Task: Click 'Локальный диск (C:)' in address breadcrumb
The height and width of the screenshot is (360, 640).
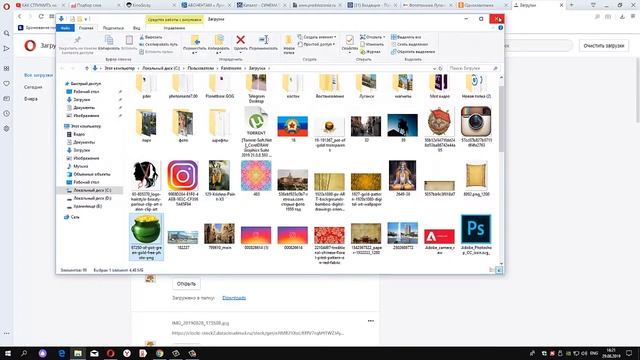Action: click(x=161, y=68)
